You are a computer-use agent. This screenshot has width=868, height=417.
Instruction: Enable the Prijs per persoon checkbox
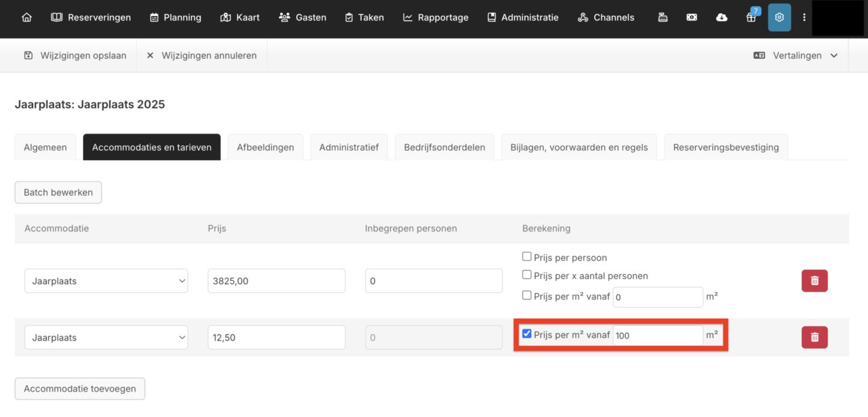coord(527,257)
